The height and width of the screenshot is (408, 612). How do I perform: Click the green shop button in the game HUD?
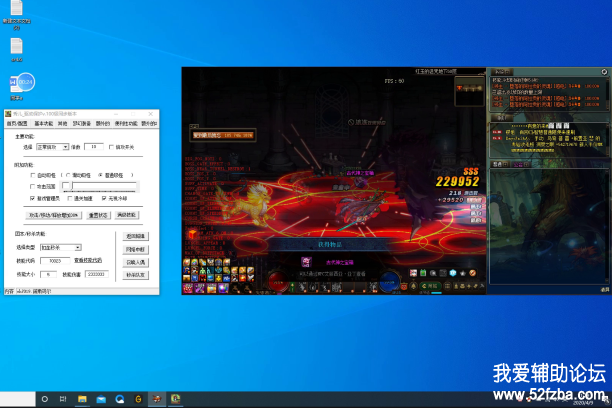pyautogui.click(x=430, y=286)
